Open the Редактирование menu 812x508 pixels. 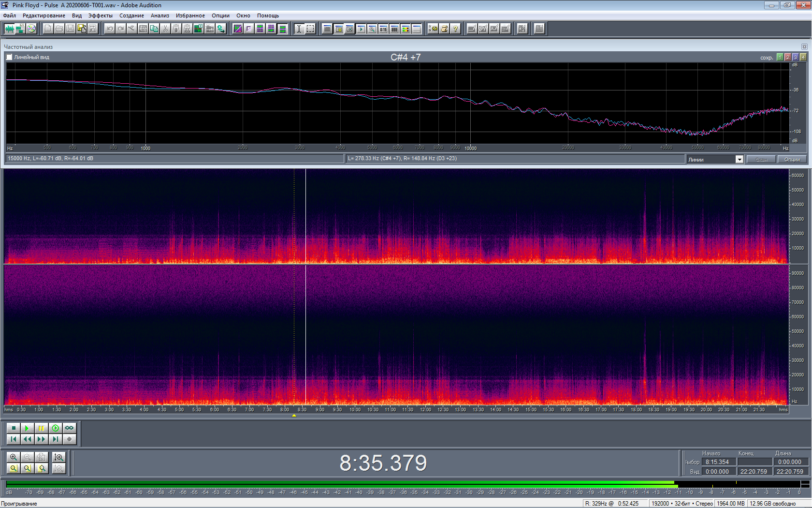(x=43, y=15)
